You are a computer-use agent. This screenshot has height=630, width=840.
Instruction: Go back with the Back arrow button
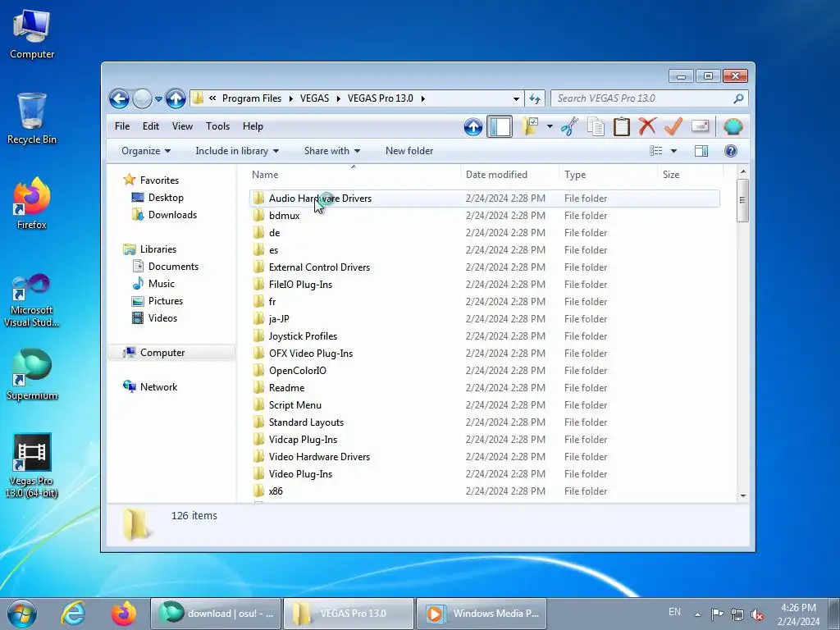pos(120,98)
